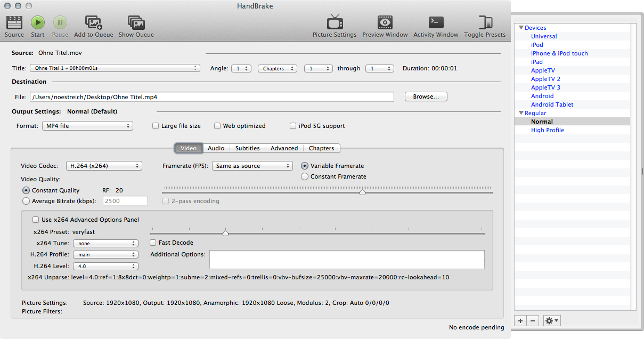Open the H.264 Profile dropdown
This screenshot has width=644, height=339.
click(x=105, y=255)
